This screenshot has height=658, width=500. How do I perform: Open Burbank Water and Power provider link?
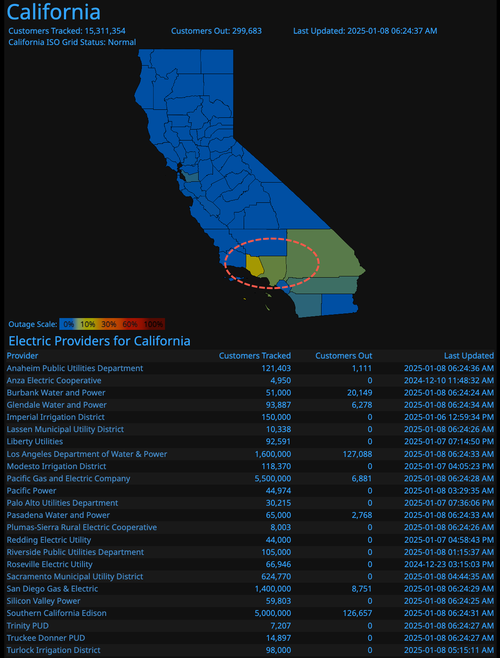click(56, 393)
